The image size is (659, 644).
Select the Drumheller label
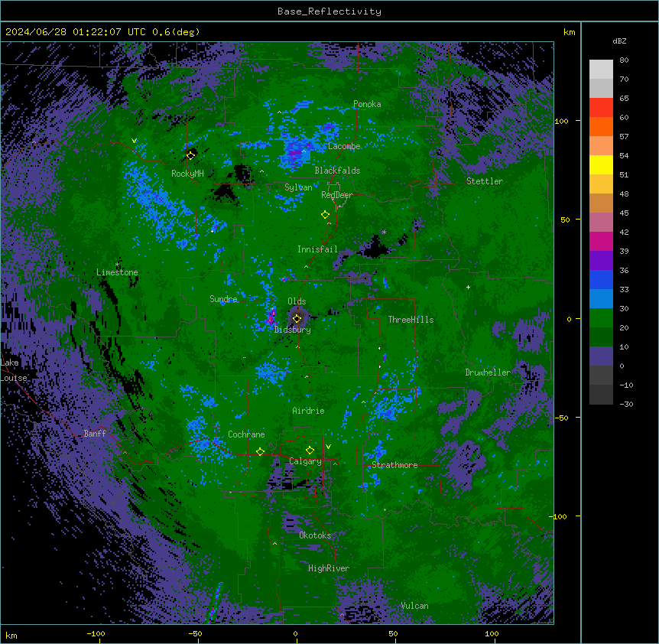488,372
